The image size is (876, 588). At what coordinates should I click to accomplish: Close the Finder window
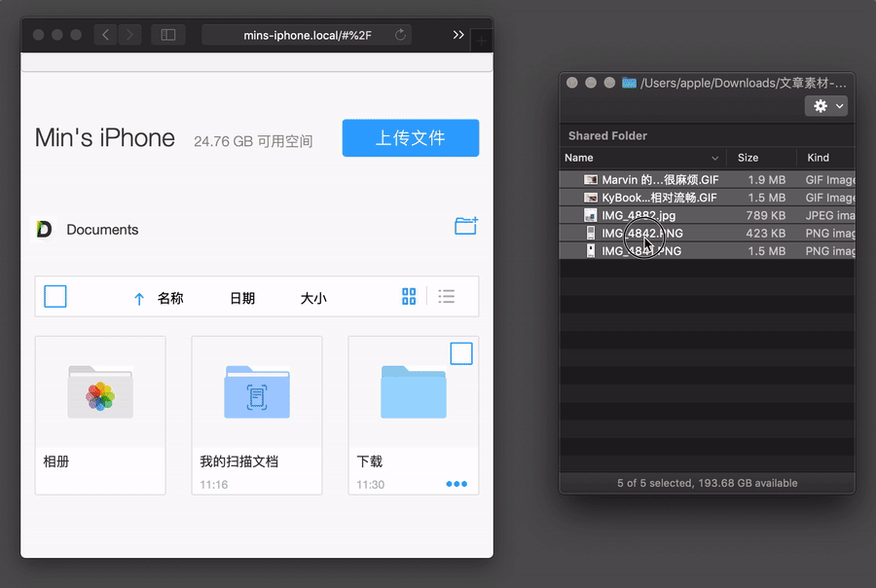coord(572,83)
